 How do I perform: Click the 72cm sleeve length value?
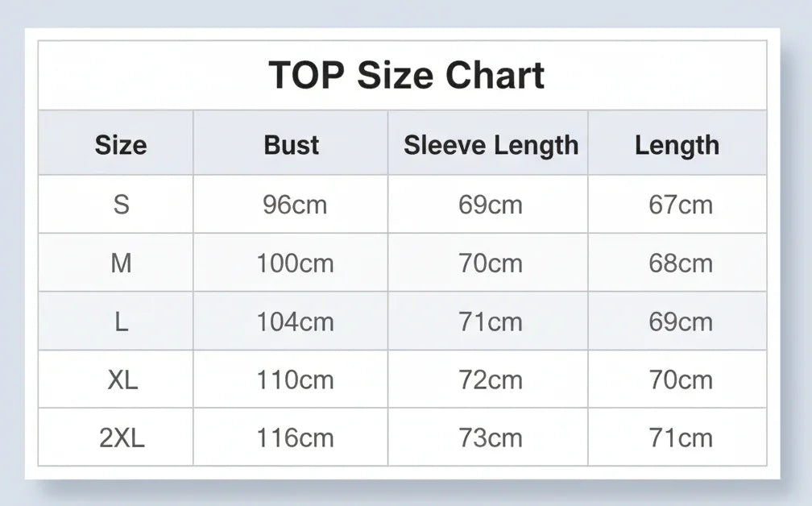click(491, 379)
